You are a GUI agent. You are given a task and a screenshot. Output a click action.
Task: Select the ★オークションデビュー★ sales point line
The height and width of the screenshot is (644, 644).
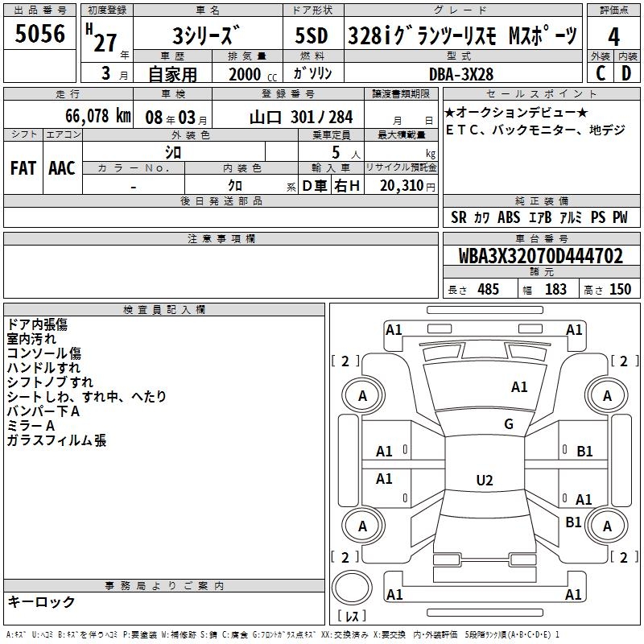pos(516,112)
